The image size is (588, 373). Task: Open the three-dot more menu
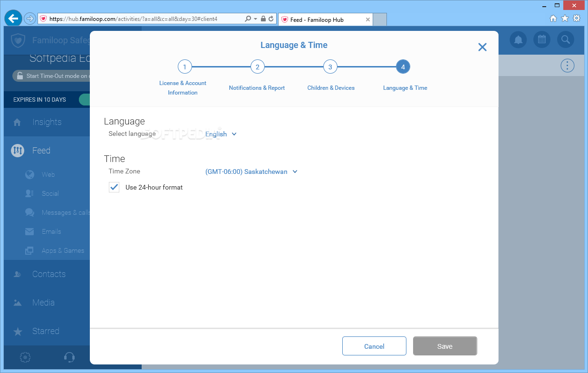[568, 66]
